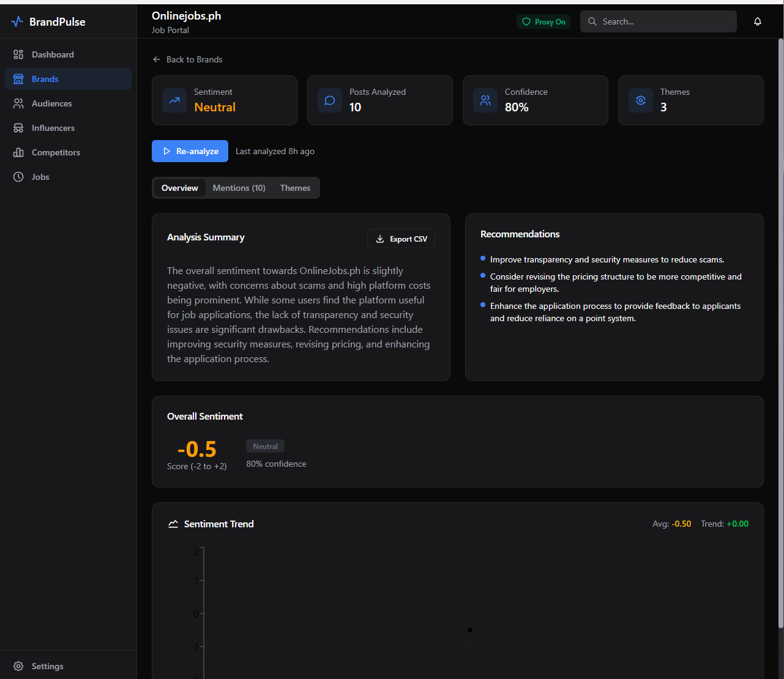
Task: Open Dashboard from the sidebar
Action: coord(68,54)
